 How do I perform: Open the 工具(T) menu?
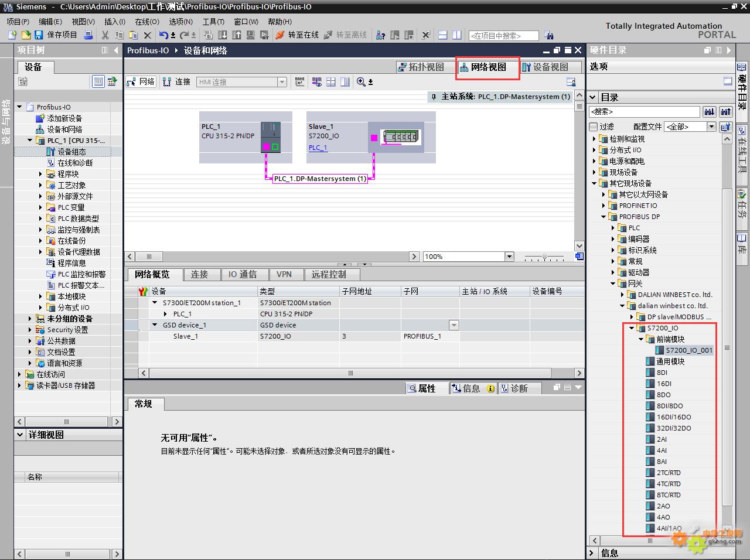(213, 22)
